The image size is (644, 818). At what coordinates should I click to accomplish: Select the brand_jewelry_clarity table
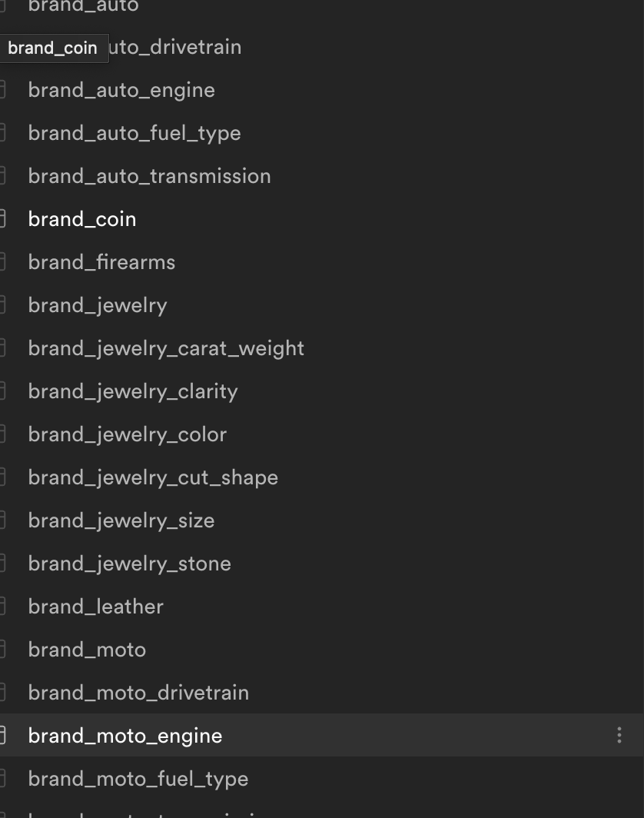[133, 391]
